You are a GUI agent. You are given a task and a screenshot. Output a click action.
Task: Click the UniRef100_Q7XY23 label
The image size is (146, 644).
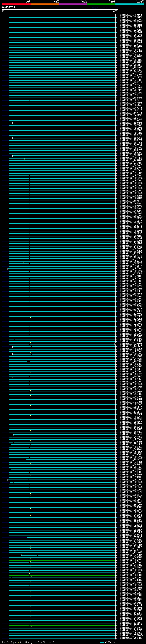pyautogui.click(x=131, y=120)
